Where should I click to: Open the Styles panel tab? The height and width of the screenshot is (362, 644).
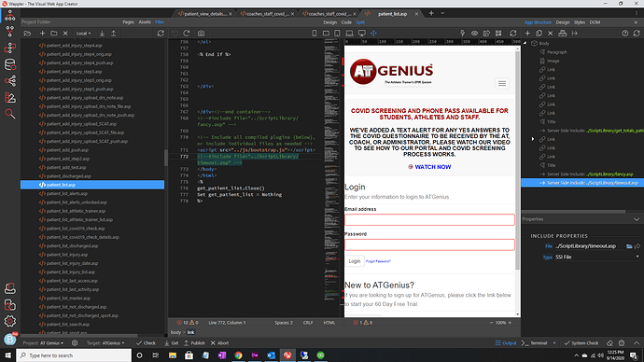(x=579, y=22)
